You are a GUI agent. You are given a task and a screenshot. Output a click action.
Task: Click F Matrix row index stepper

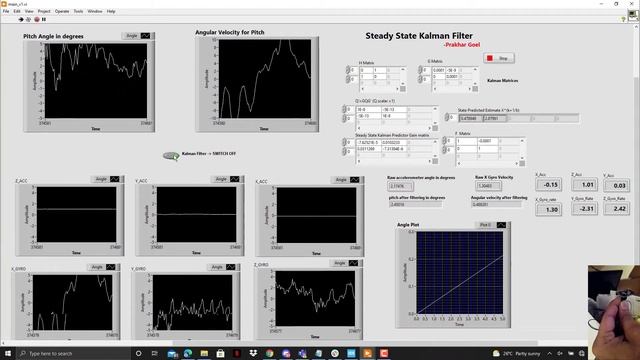(444, 141)
